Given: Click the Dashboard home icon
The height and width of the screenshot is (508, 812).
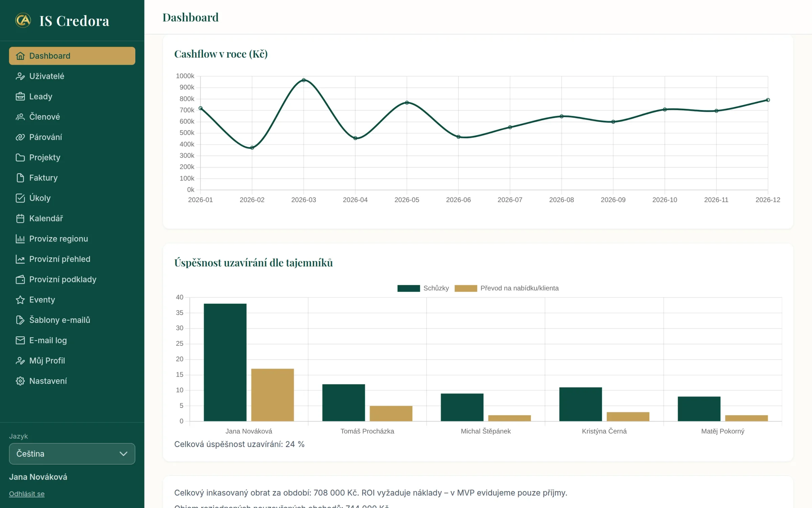Looking at the screenshot, I should pyautogui.click(x=20, y=56).
